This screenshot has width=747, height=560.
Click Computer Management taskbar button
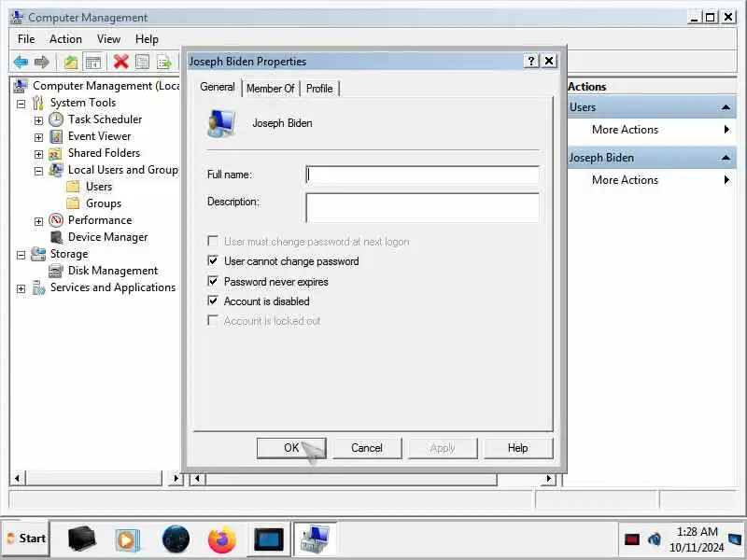coord(315,539)
